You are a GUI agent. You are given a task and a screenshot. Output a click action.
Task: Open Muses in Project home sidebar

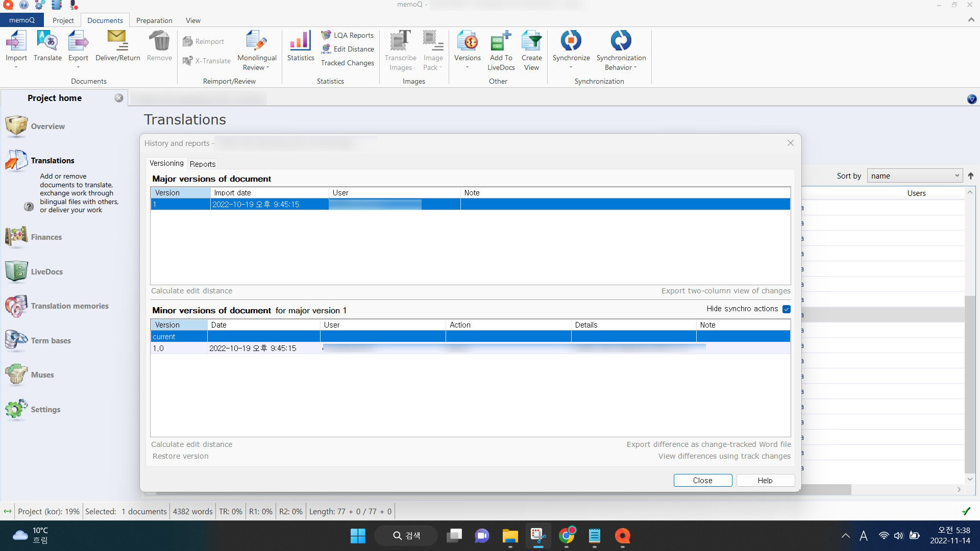click(x=30, y=375)
